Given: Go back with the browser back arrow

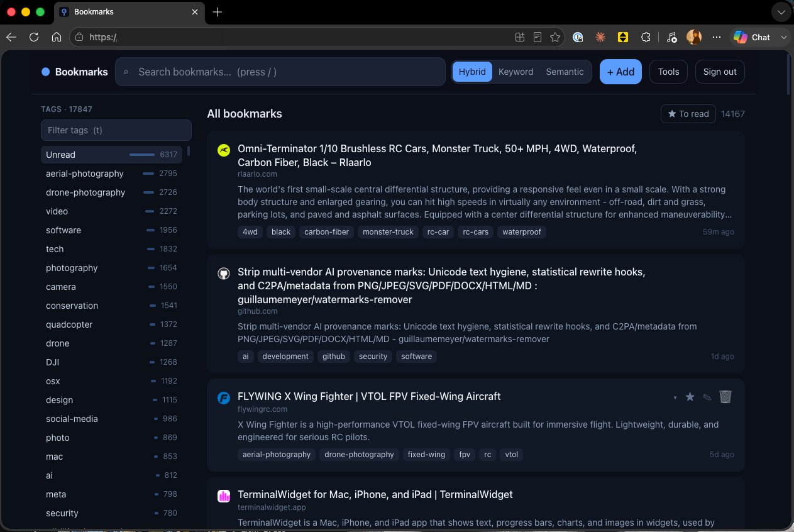Looking at the screenshot, I should coord(11,37).
